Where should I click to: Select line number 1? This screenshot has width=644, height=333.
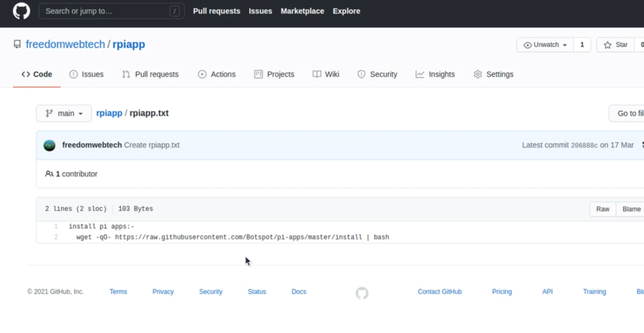[x=56, y=226]
